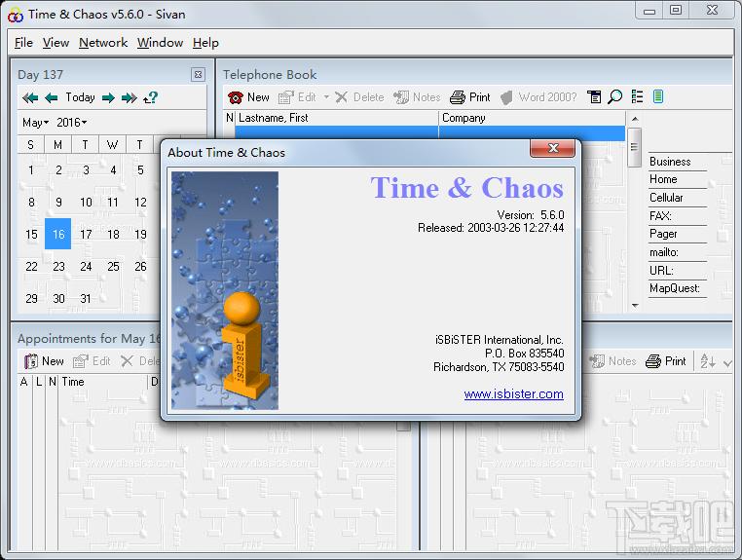Screen dimensions: 742x560
Task: Open the File menu
Action: click(23, 43)
